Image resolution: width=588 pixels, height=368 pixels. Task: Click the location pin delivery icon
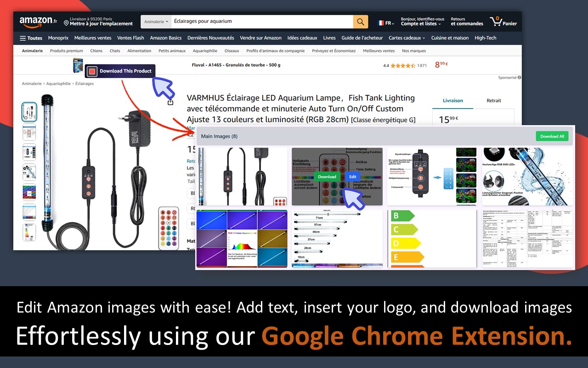[x=66, y=23]
